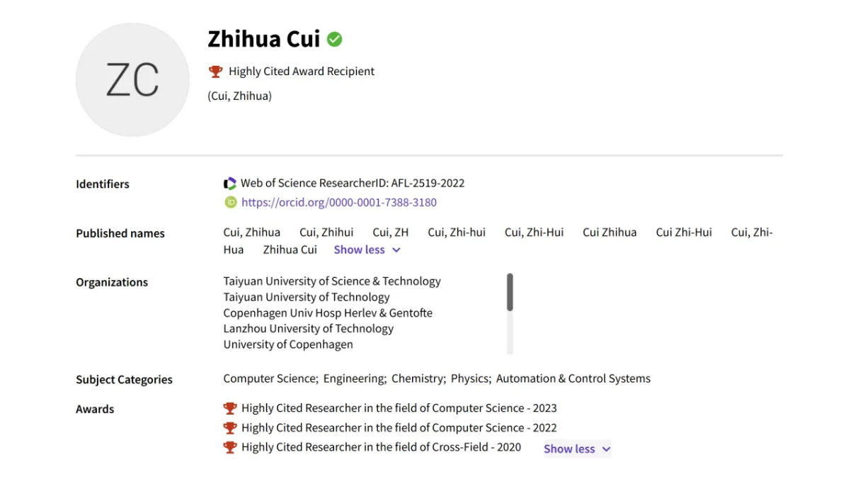Collapse published names with Show less

(x=359, y=250)
